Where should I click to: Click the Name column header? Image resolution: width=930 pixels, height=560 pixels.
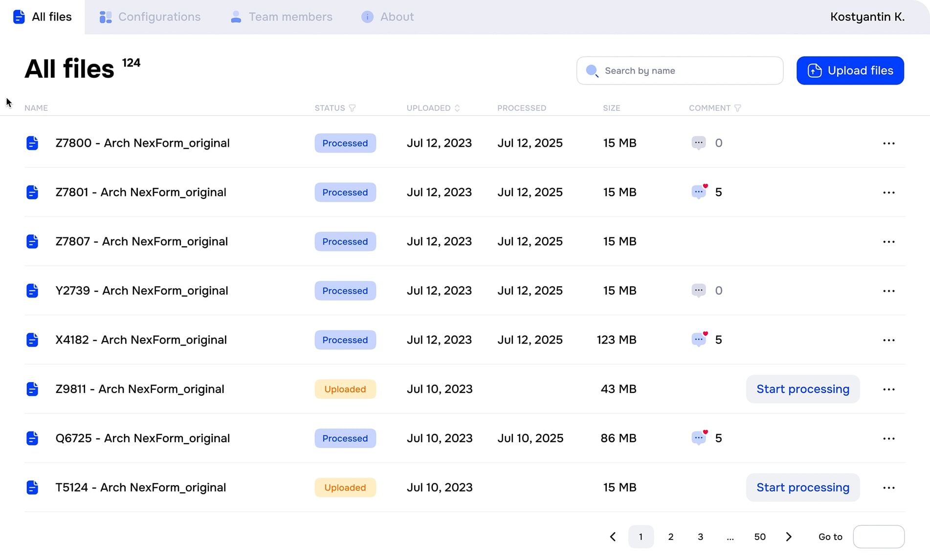tap(36, 108)
